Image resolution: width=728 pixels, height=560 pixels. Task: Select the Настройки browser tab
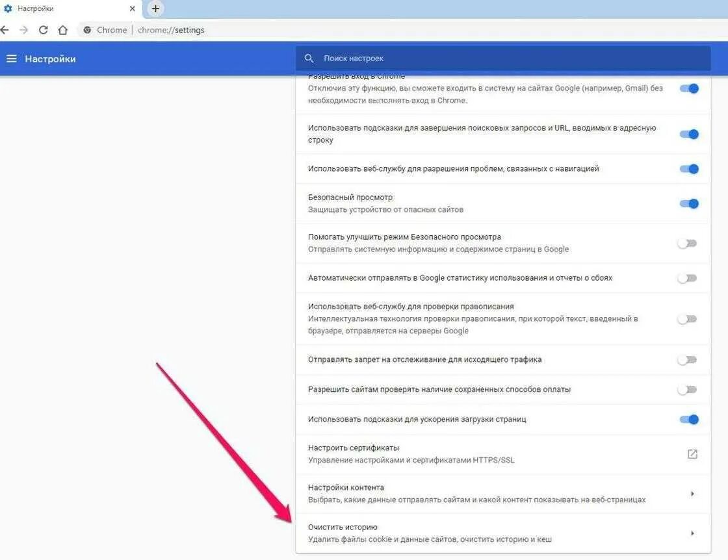pos(70,8)
